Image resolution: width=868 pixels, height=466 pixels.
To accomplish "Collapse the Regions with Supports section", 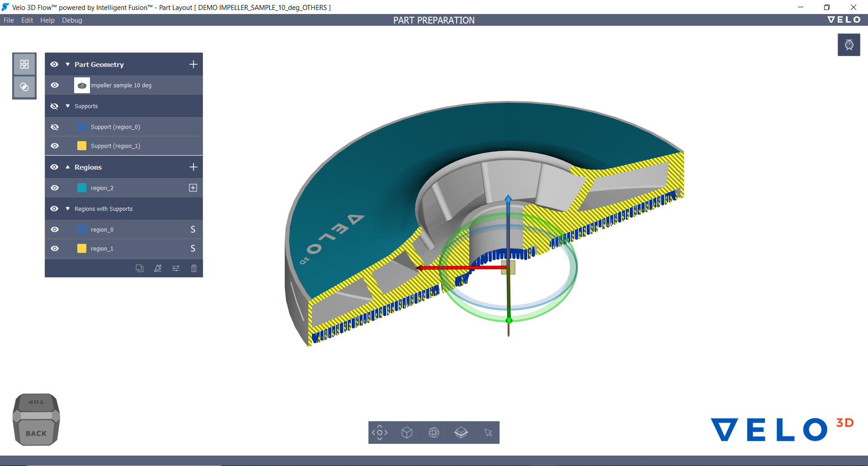I will [x=68, y=209].
